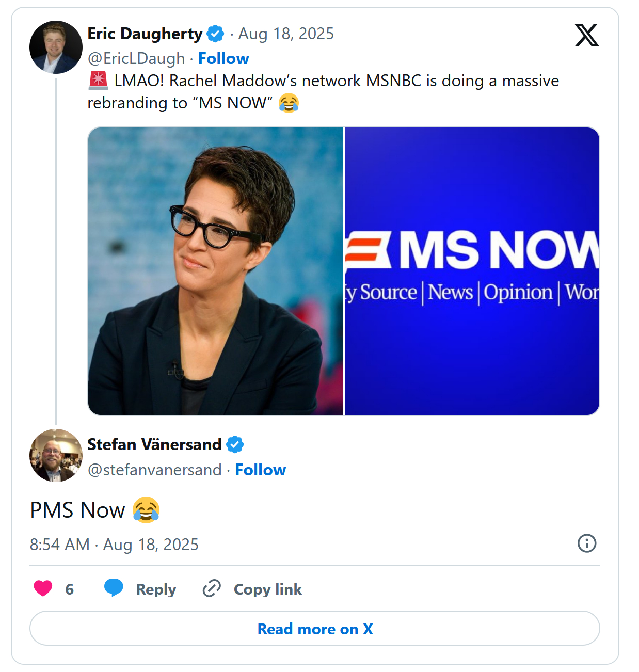Like the tweet with heart icon
The height and width of the screenshot is (672, 639).
(x=43, y=588)
